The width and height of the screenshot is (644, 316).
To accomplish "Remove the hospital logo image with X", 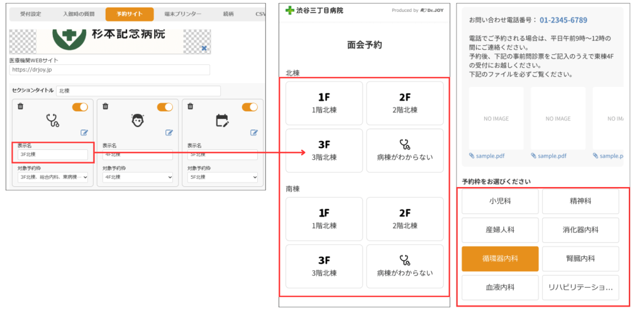I will tap(204, 48).
